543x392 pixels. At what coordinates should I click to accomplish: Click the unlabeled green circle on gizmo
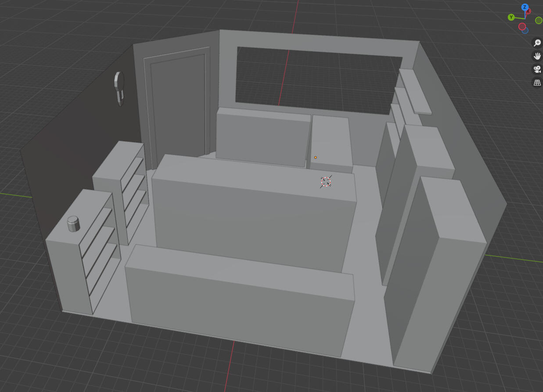(539, 20)
